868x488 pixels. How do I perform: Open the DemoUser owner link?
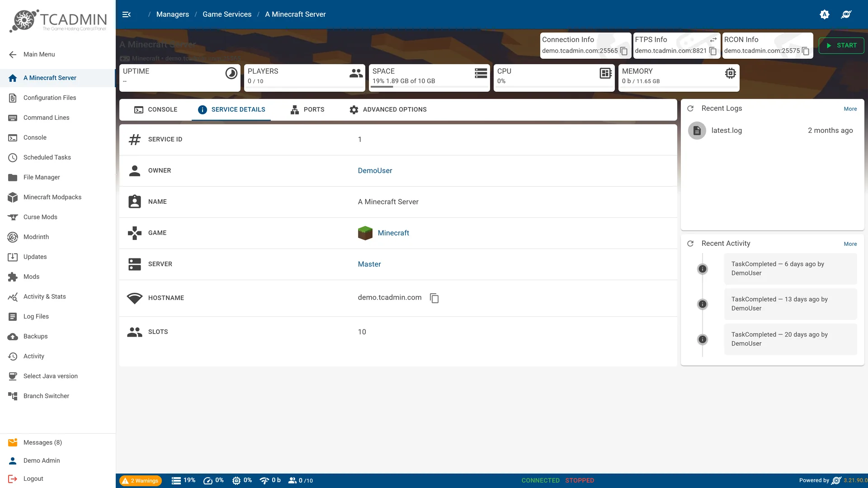pos(375,171)
